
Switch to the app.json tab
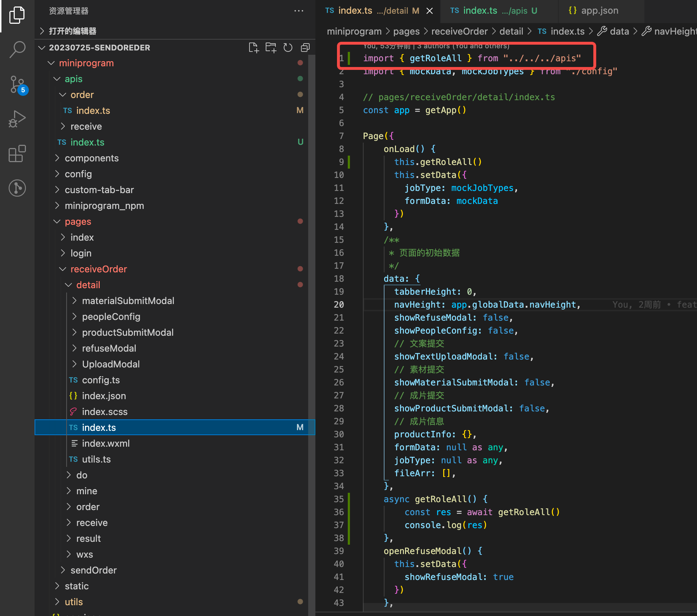coord(599,11)
